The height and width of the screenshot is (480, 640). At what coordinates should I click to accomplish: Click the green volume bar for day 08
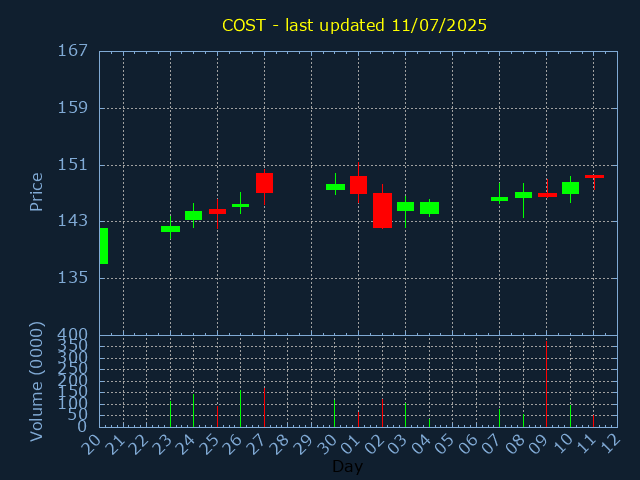coord(523,420)
